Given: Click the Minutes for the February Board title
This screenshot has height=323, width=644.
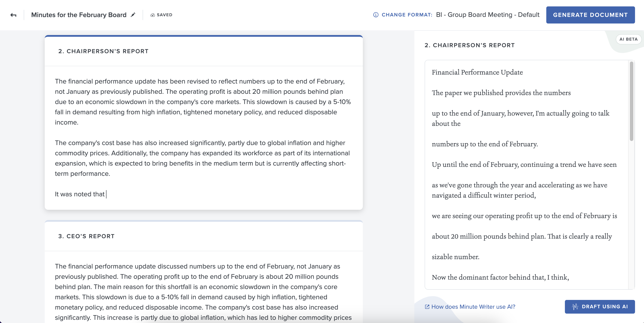Looking at the screenshot, I should [79, 15].
